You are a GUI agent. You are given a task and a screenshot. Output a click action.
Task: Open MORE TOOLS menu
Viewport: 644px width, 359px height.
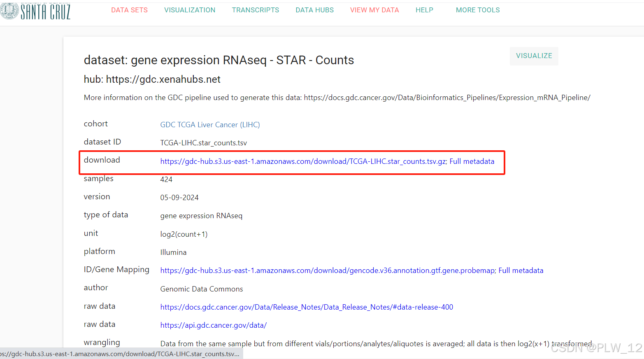[478, 10]
